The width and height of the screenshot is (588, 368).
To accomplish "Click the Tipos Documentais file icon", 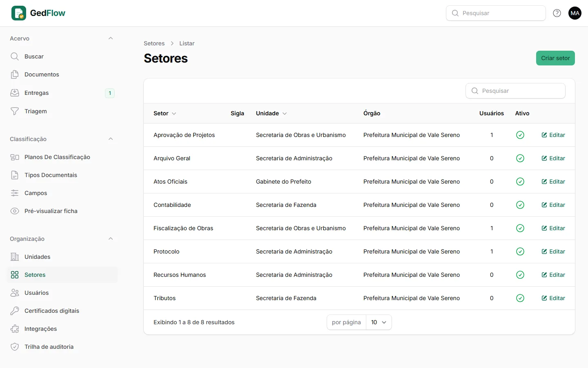I will point(15,175).
